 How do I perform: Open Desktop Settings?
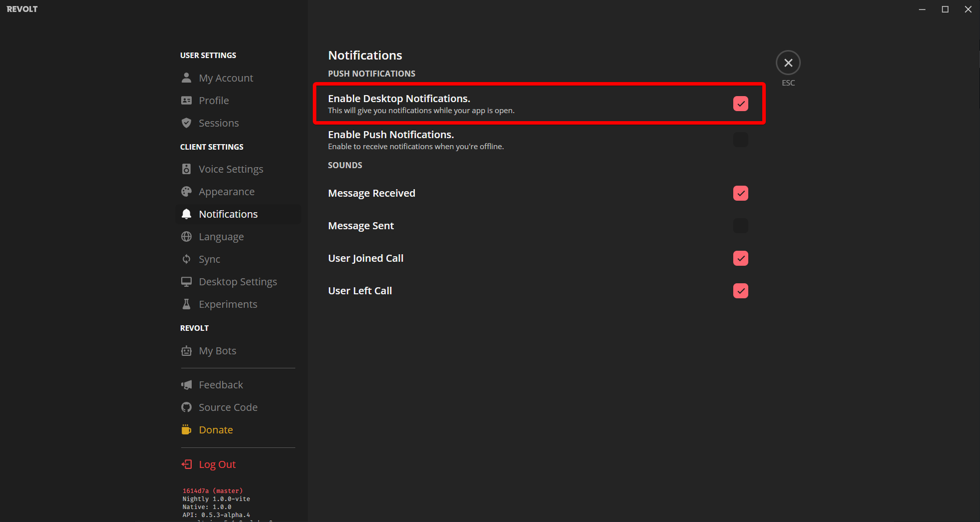(x=238, y=281)
